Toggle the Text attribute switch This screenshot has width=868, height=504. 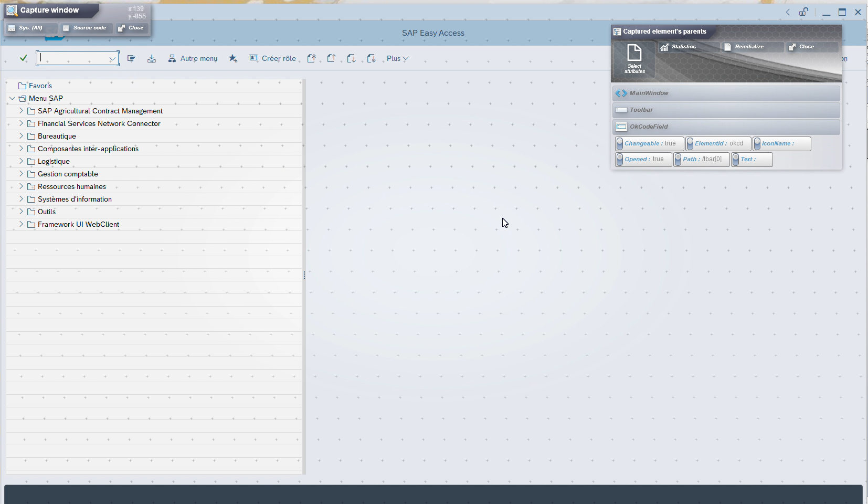tap(736, 159)
